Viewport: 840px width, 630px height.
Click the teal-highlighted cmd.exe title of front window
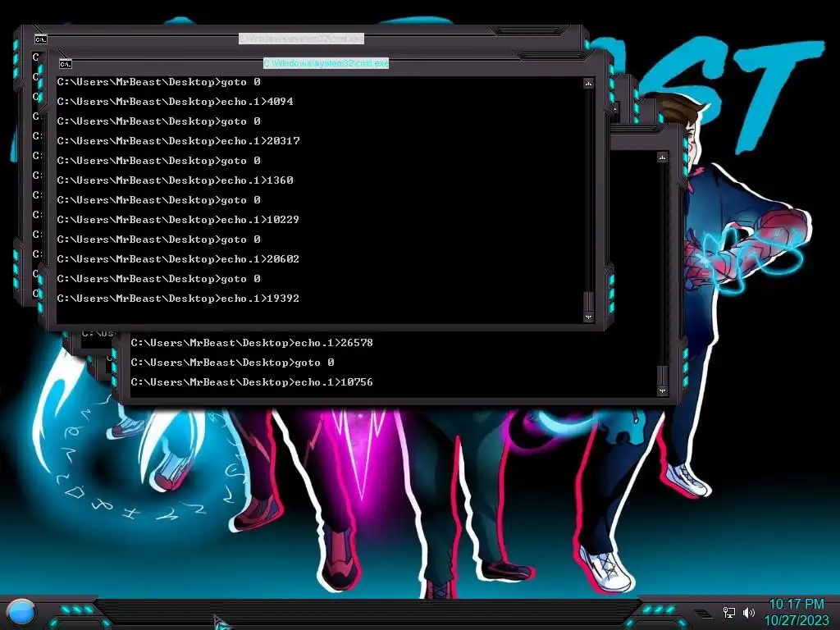point(326,63)
